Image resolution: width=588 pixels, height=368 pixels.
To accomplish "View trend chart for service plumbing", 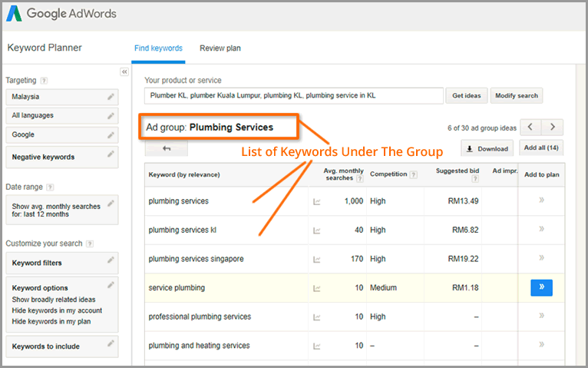I will click(317, 288).
